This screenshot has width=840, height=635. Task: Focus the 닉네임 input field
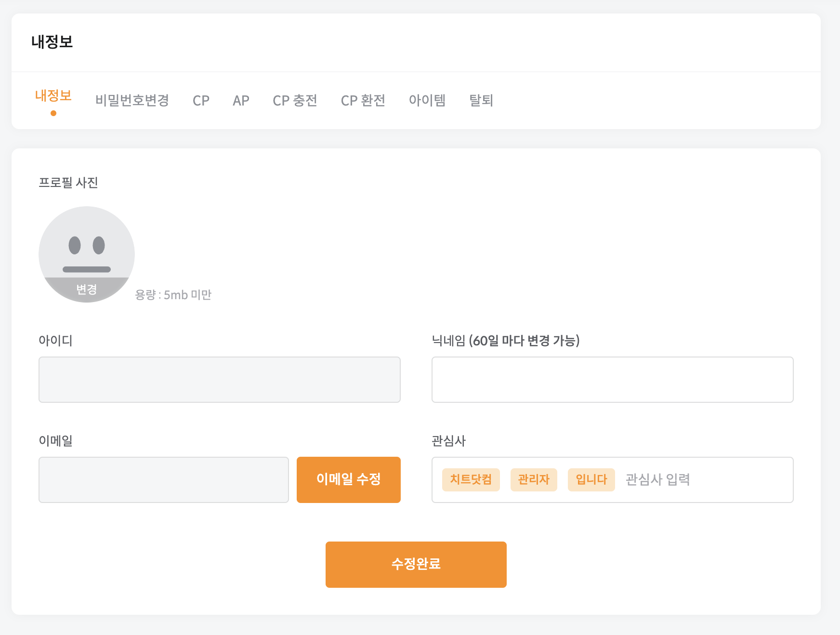click(x=612, y=380)
